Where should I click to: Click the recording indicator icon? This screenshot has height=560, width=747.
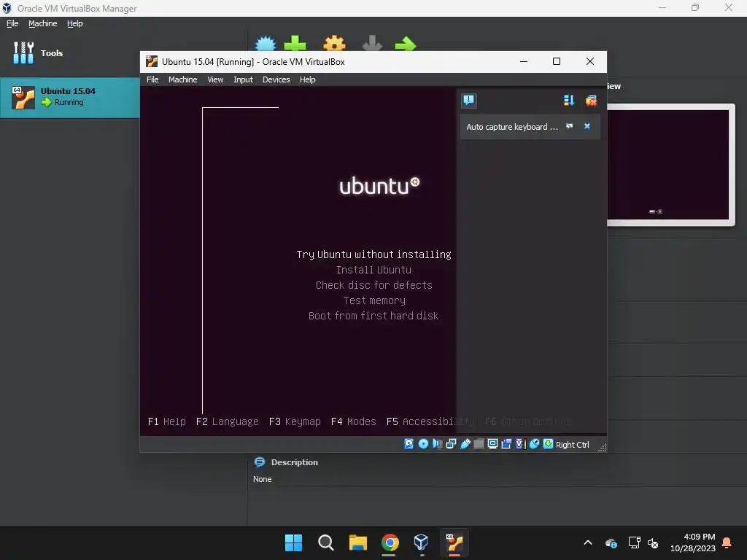[506, 444]
